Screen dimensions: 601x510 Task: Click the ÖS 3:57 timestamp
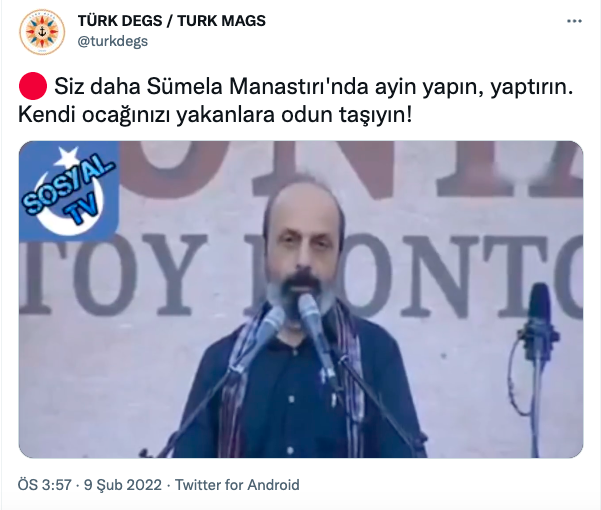(44, 485)
